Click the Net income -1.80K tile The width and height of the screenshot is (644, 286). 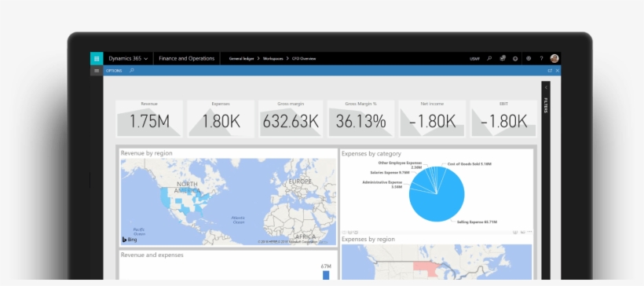click(432, 119)
